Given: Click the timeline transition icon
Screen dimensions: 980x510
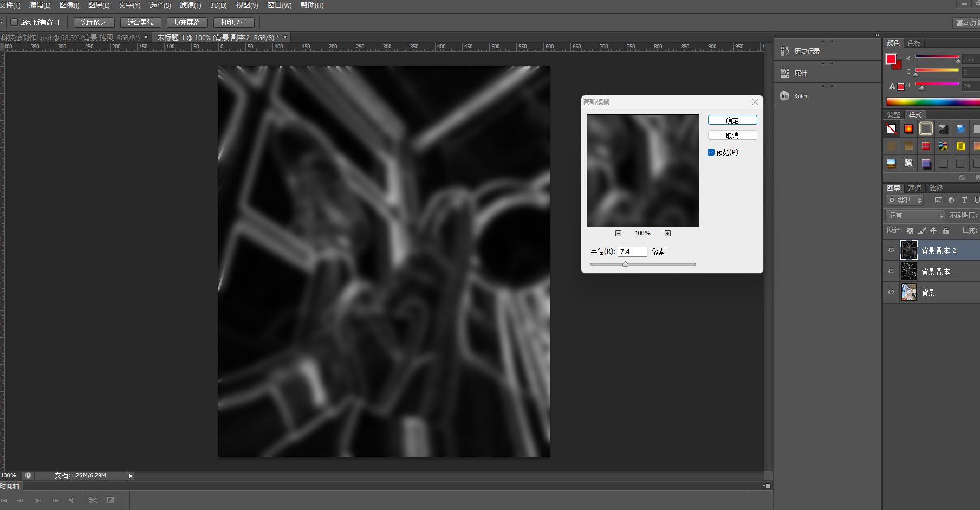Looking at the screenshot, I should coord(111,501).
